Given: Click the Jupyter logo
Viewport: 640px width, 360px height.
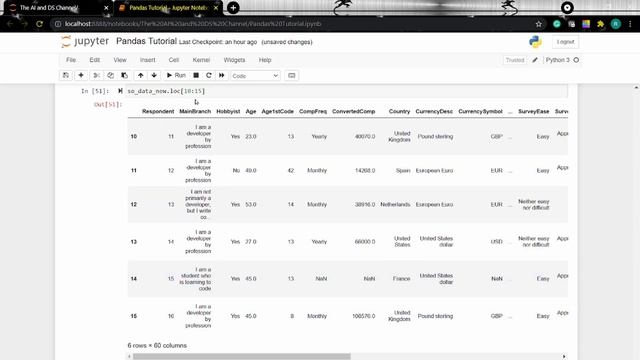Looking at the screenshot, I should (x=85, y=41).
